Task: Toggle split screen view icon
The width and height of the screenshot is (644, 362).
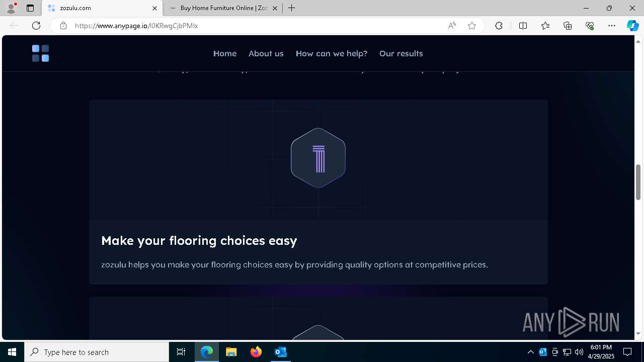Action: (x=523, y=26)
